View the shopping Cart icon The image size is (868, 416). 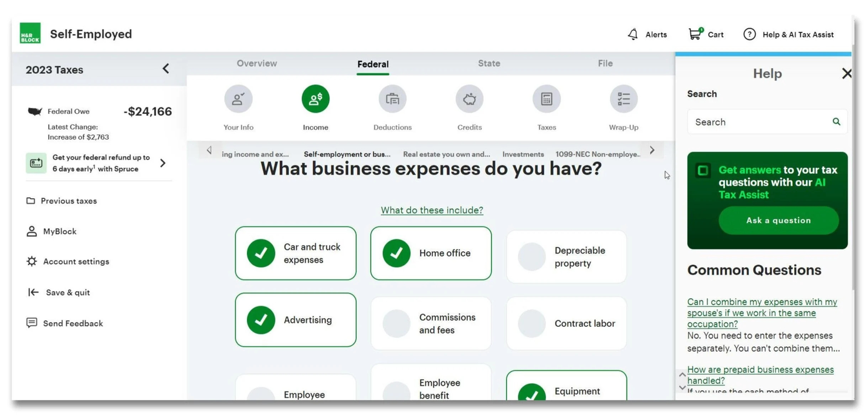(x=696, y=34)
